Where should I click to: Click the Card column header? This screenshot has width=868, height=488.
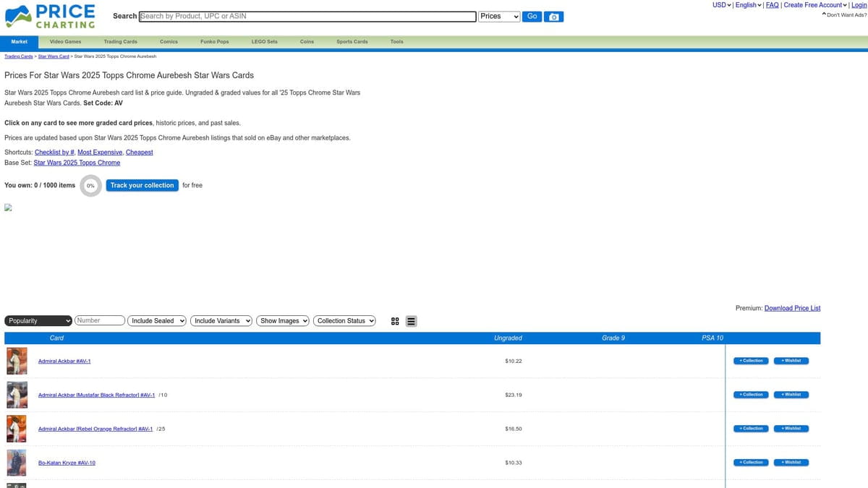[x=56, y=338]
